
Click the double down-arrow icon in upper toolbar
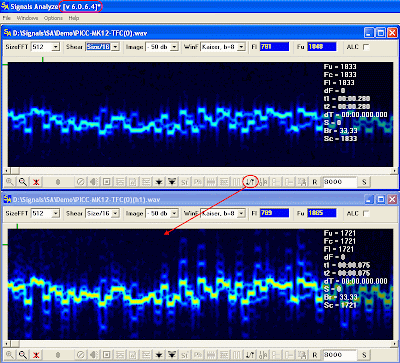tap(172, 182)
